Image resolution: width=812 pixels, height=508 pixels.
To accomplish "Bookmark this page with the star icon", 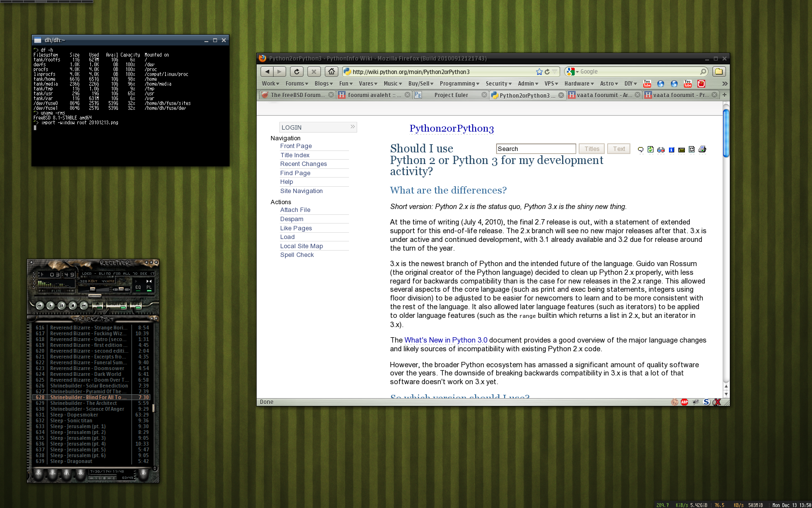I will (x=539, y=72).
